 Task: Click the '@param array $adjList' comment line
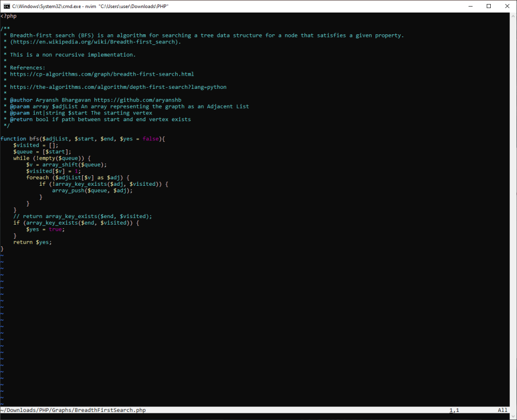pos(126,107)
